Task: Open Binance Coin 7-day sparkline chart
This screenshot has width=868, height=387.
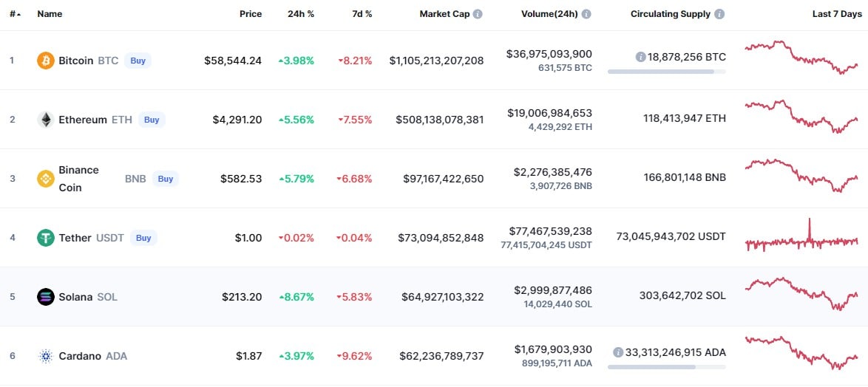Action: point(801,175)
